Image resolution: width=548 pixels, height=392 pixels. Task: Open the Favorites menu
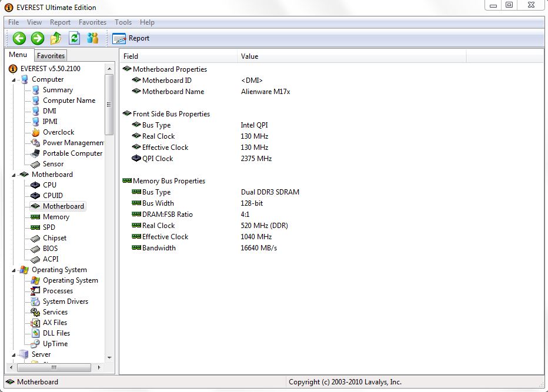(93, 22)
